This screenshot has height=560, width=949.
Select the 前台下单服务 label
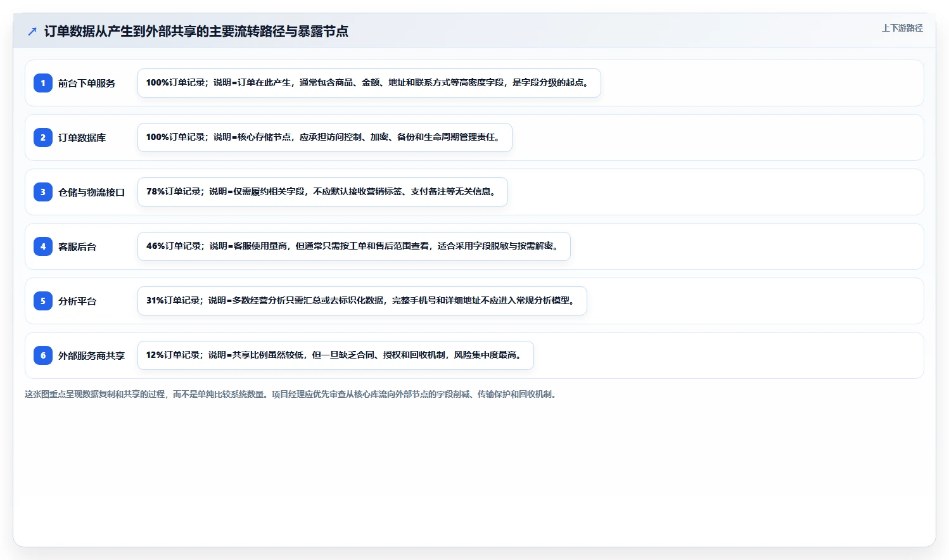click(x=87, y=83)
